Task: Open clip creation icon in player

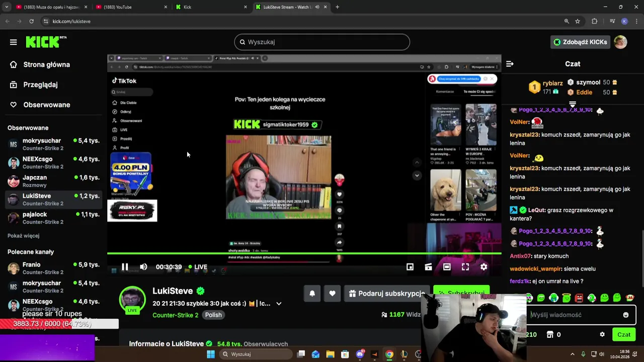Action: (428, 267)
